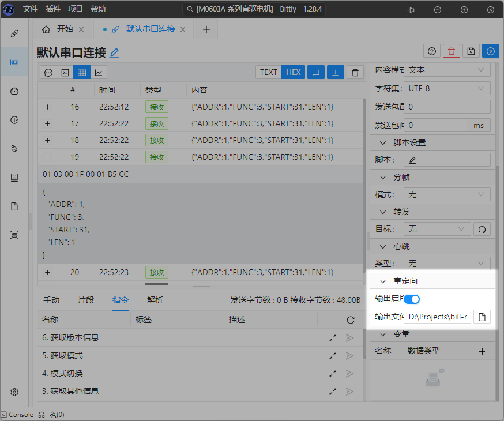Open settings gear in the left sidebar
The image size is (504, 421).
[14, 392]
